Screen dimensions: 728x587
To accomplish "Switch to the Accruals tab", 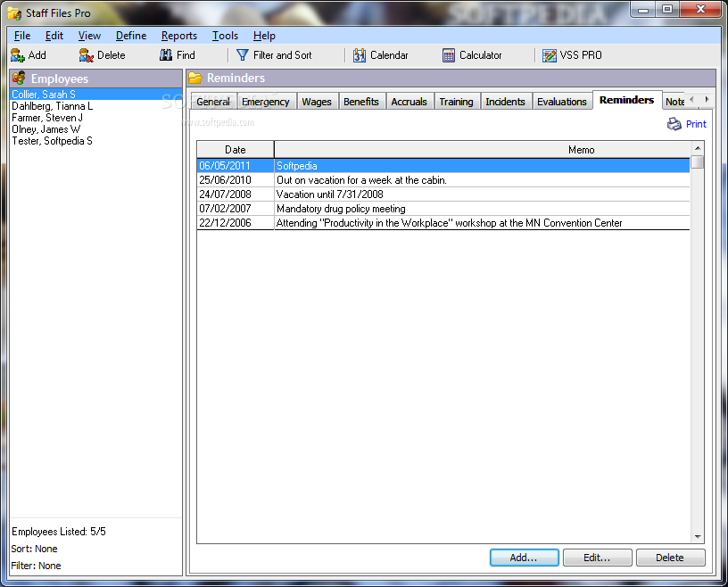I will 409,102.
